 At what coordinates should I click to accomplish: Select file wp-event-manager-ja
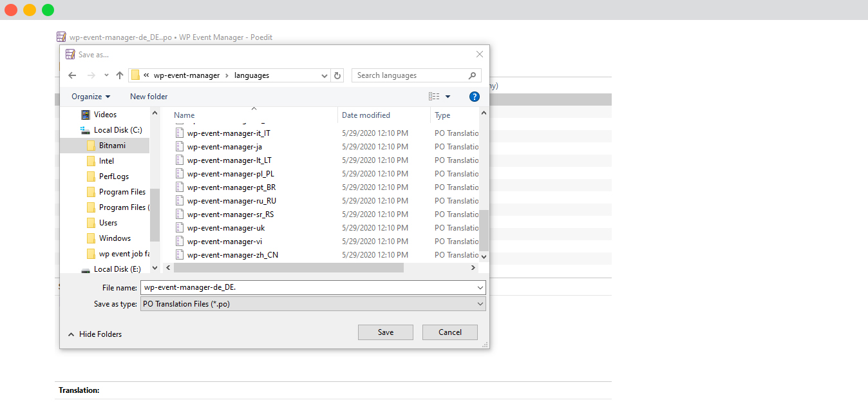click(224, 147)
